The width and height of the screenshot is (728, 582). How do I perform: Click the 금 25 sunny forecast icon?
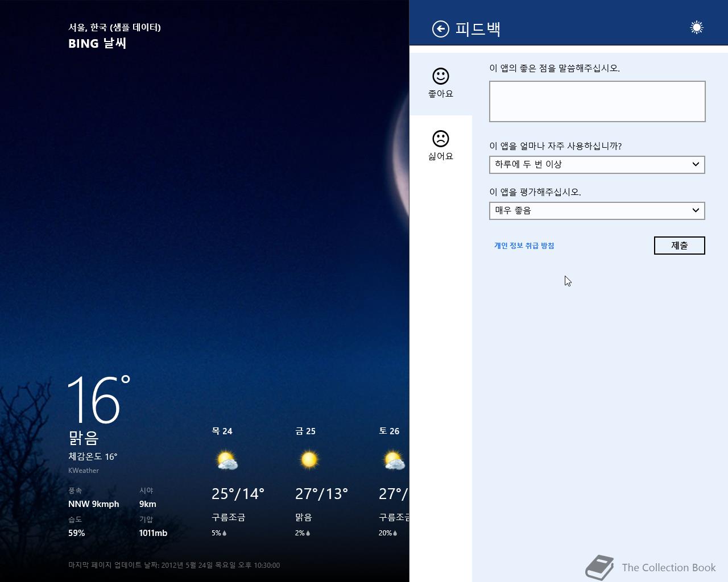point(309,459)
